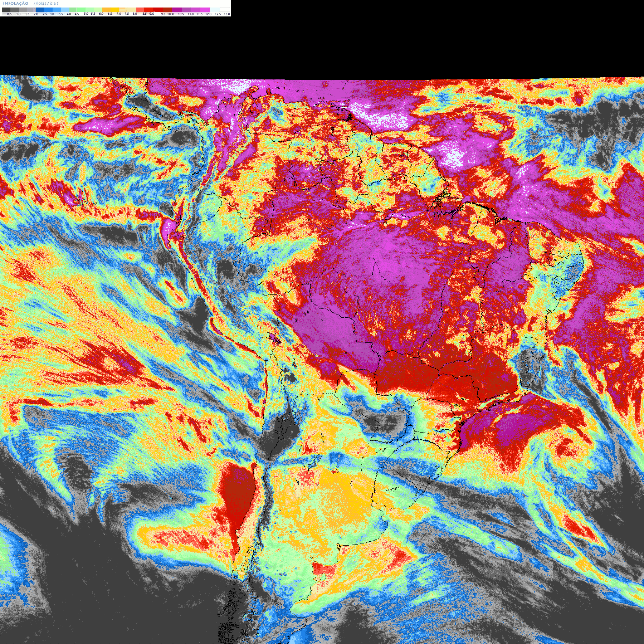
Task: Click the 8.5 legend value
Action: (x=145, y=14)
